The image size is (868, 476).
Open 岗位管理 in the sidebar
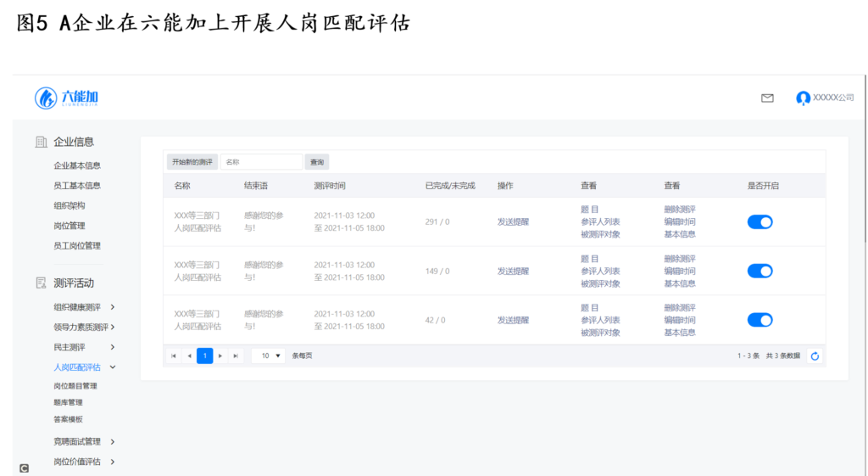coord(70,226)
